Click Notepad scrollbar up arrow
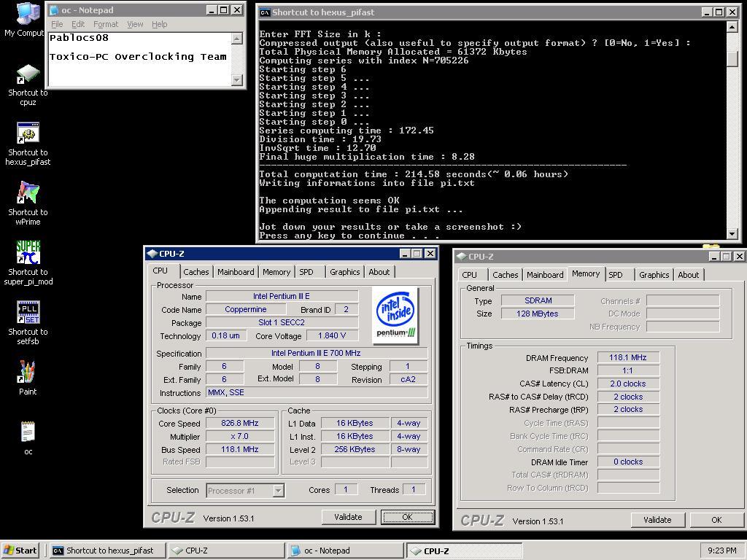Screen dimensions: 747x560 237,39
